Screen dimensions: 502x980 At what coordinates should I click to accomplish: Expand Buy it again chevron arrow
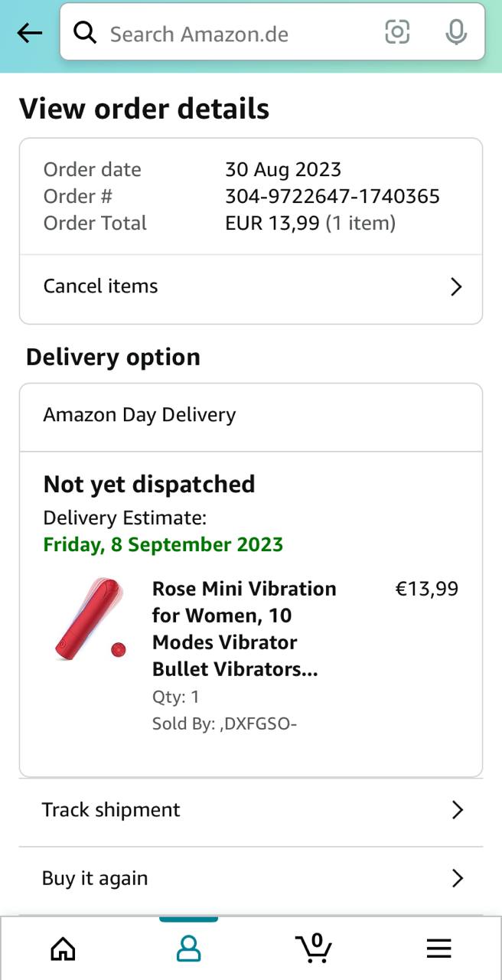[457, 878]
